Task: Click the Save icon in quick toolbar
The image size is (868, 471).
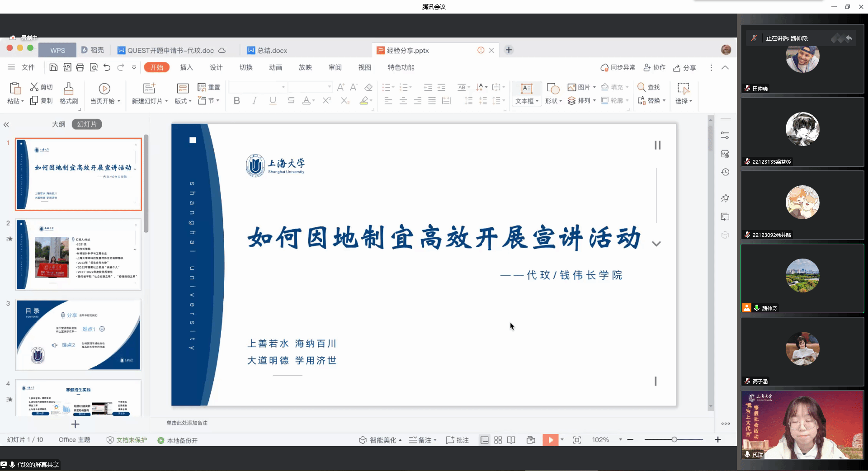Action: tap(53, 67)
